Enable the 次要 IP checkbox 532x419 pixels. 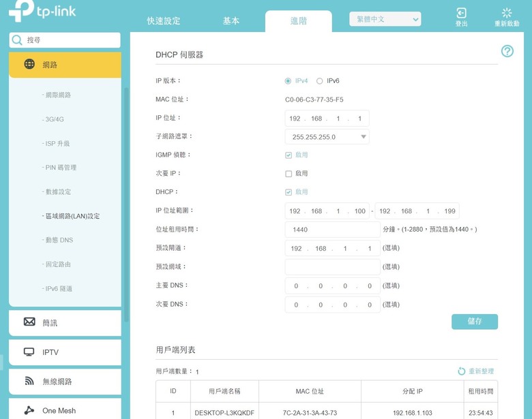289,174
